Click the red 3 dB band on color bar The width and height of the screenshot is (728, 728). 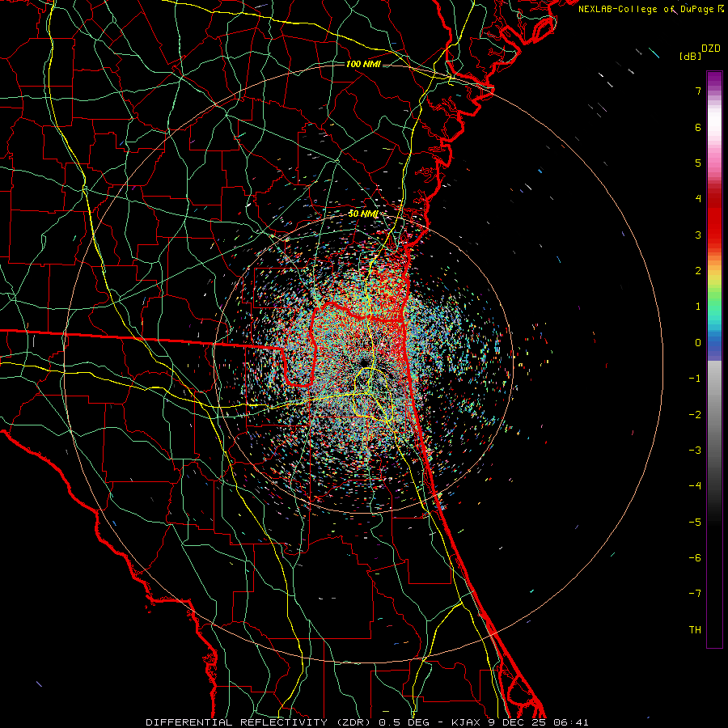[714, 235]
